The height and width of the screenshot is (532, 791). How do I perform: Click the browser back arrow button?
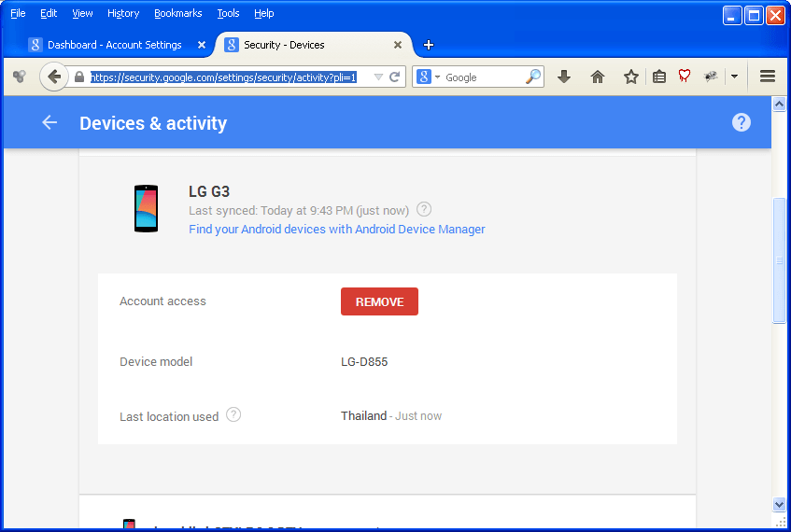53,77
